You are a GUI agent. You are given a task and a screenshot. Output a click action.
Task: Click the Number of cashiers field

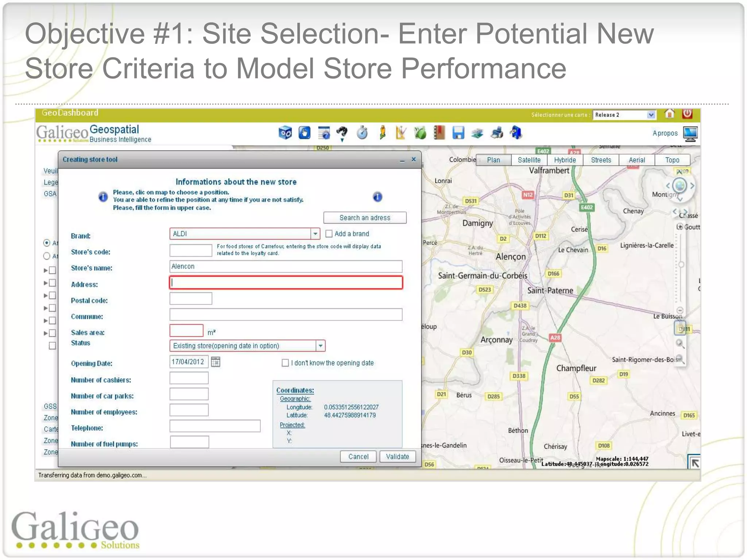[189, 378]
